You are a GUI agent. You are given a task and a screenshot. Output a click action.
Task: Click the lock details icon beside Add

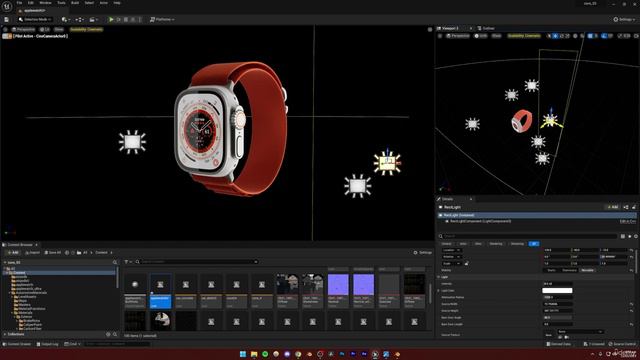click(634, 207)
